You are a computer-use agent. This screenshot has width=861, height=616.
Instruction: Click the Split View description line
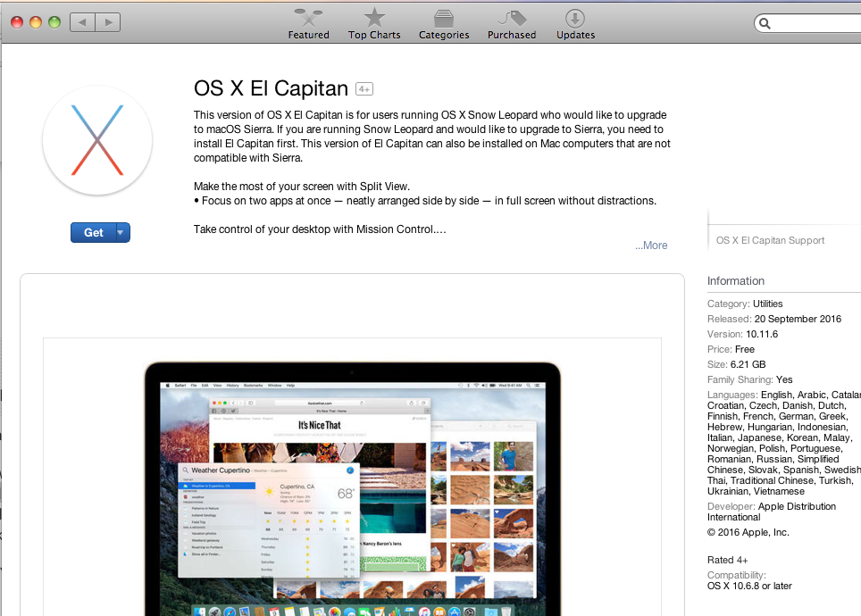302,186
